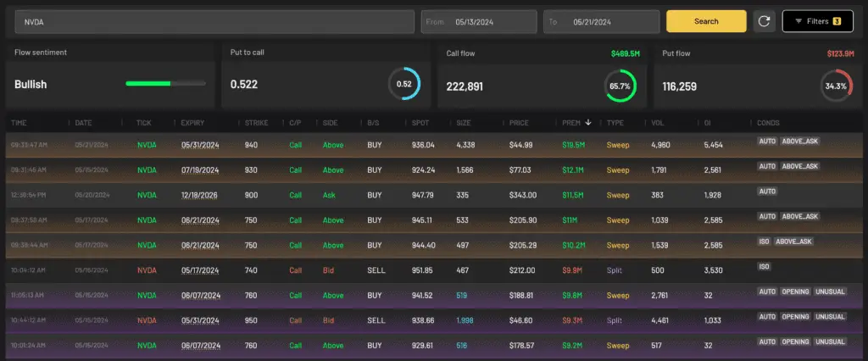Viewport: 868px width, 361px height.
Task: Click put flow count 116,259
Action: click(680, 86)
